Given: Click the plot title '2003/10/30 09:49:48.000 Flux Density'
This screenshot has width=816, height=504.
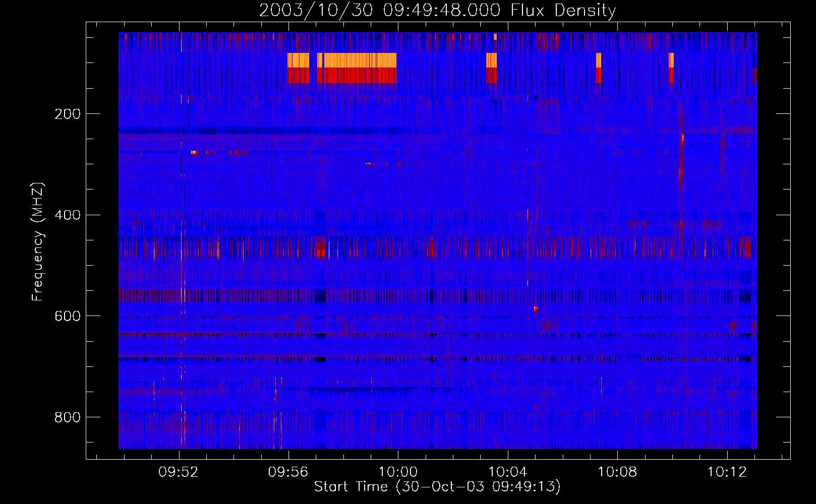Looking at the screenshot, I should 437,10.
